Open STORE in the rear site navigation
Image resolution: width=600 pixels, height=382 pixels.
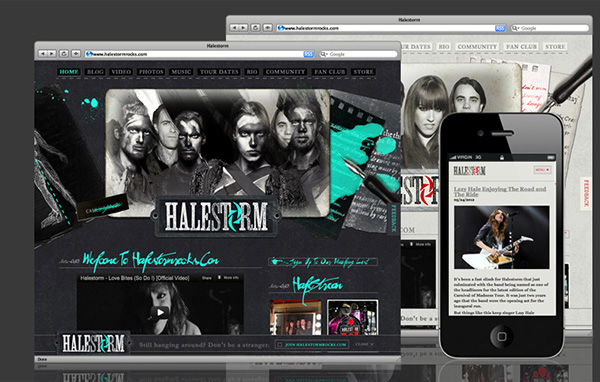(x=555, y=47)
